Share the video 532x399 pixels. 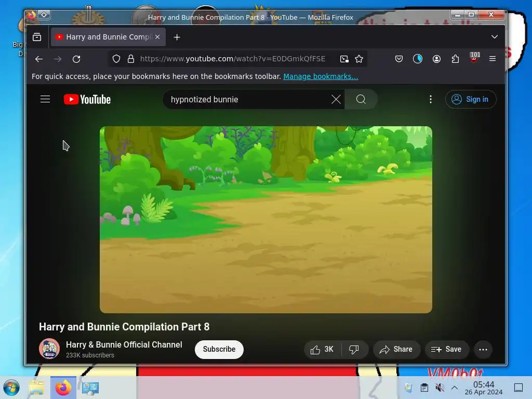(396, 350)
